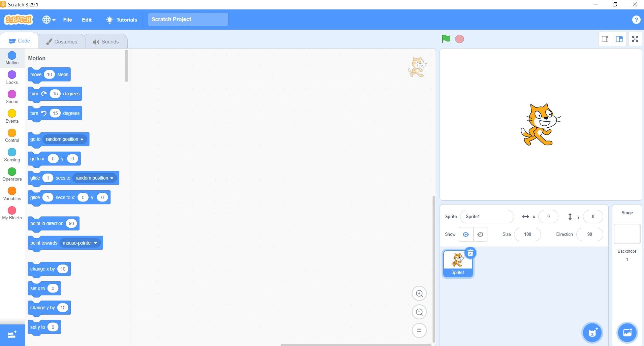The height and width of the screenshot is (346, 644).
Task: Open the Variables block category
Action: coord(12,193)
